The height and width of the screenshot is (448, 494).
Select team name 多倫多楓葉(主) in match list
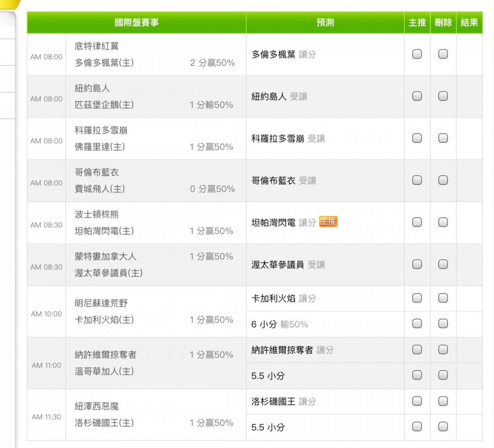point(104,63)
